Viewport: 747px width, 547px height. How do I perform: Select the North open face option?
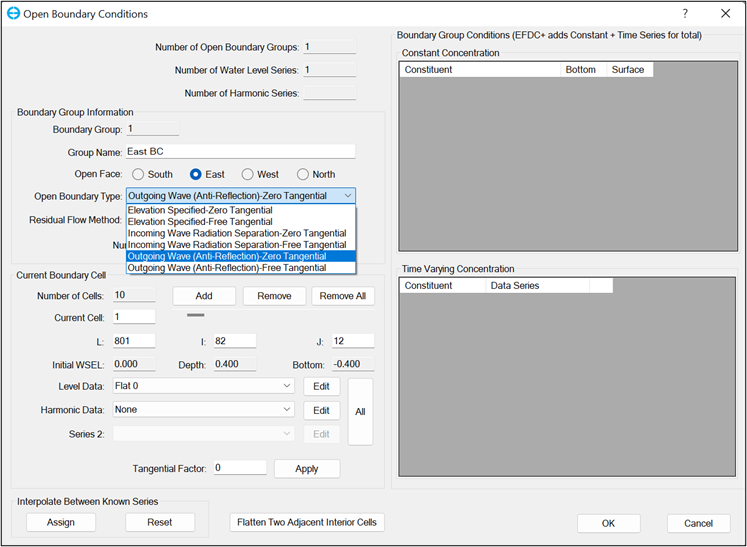coord(303,174)
